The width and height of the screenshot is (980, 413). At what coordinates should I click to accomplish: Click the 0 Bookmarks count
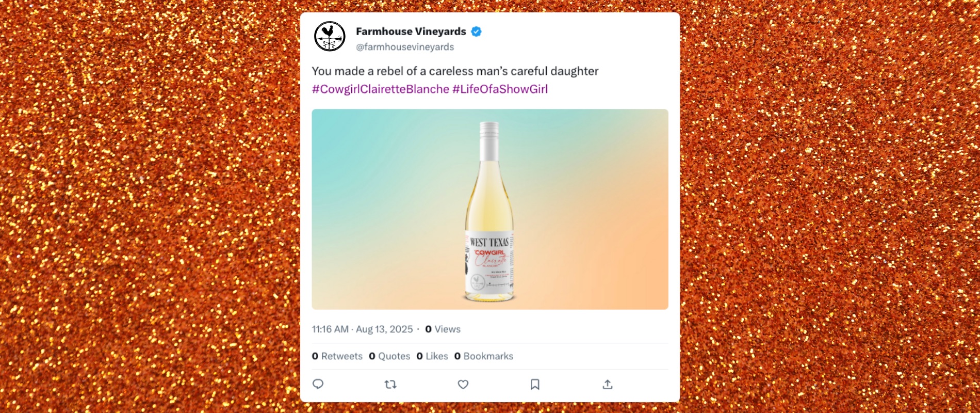pyautogui.click(x=484, y=356)
